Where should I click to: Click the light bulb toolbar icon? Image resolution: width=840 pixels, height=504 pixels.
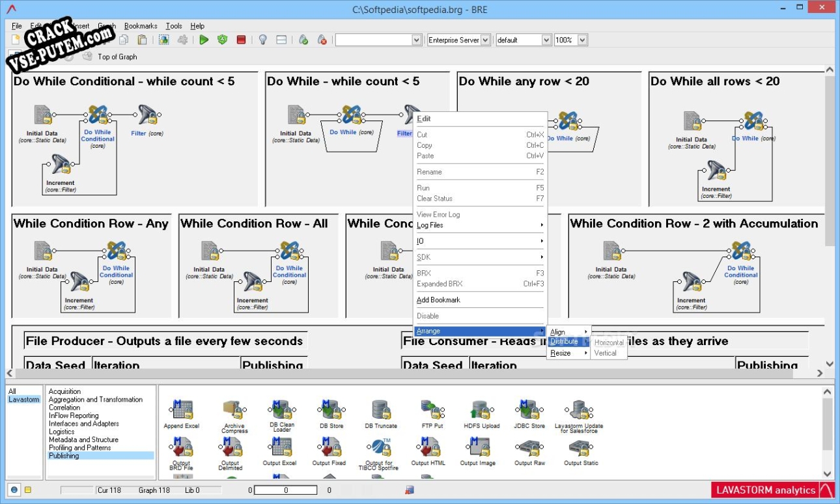(262, 40)
